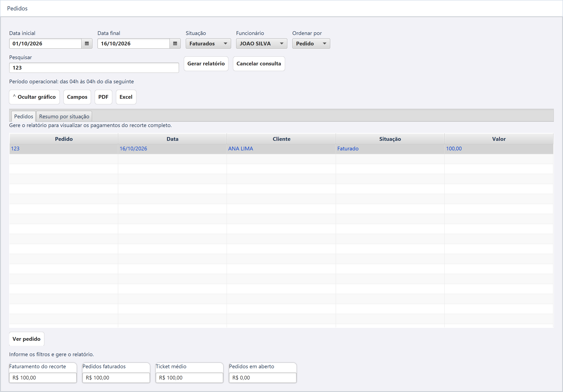Sort by the Data column header
Viewport: 563px width, 392px height.
[x=172, y=139]
